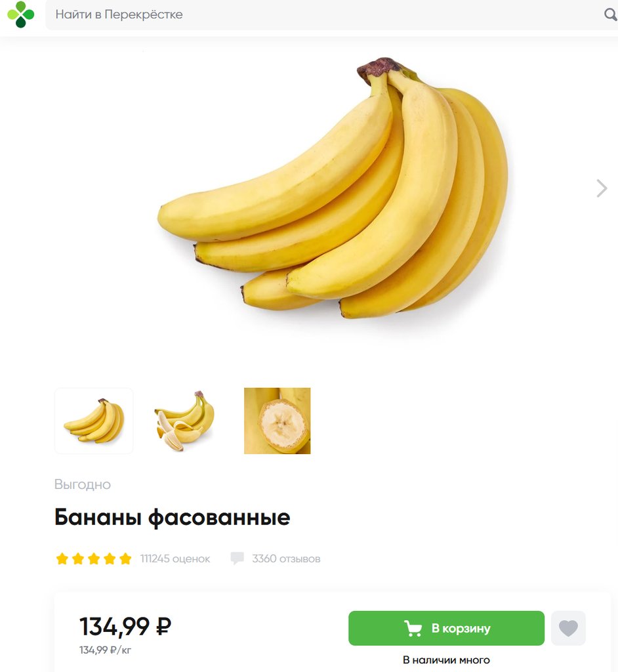618x672 pixels.
Task: Click the main banana product image
Action: coord(333,188)
